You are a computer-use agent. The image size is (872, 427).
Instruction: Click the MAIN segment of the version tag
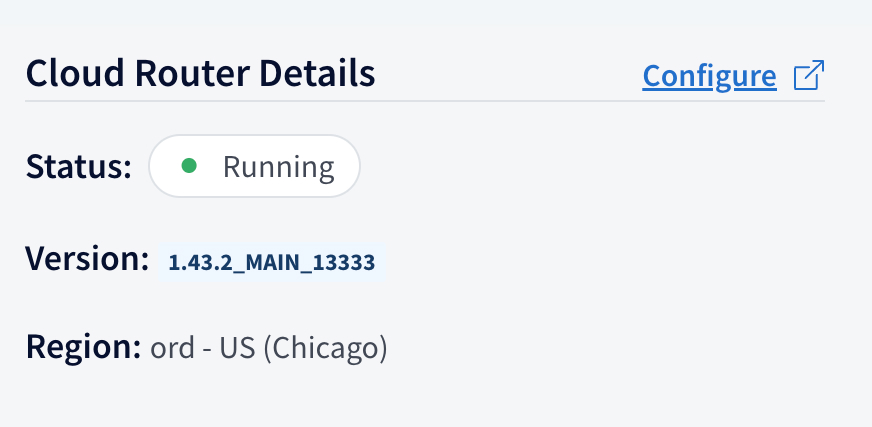(274, 262)
